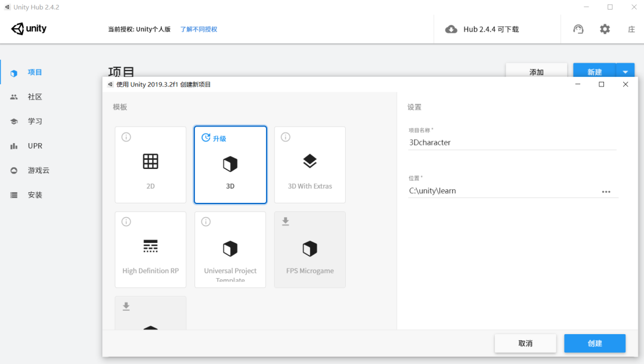Click the 学习 graduation cap icon
The height and width of the screenshot is (364, 644).
point(14,122)
